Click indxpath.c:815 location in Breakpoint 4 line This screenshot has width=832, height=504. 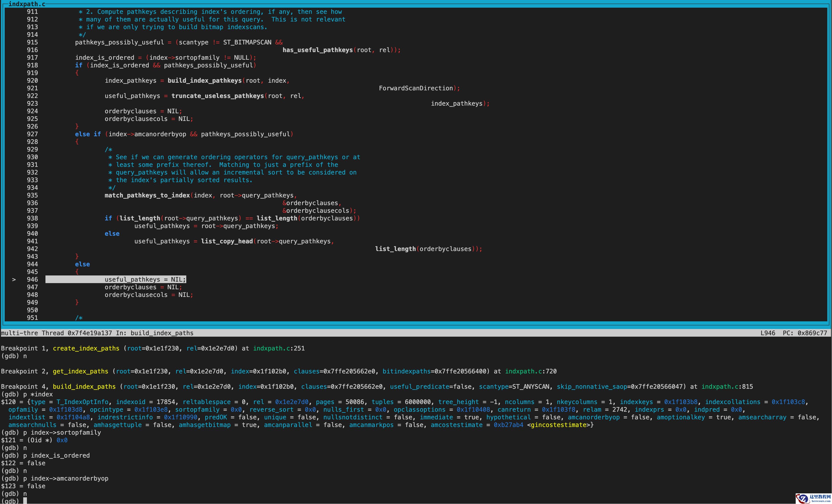click(727, 387)
